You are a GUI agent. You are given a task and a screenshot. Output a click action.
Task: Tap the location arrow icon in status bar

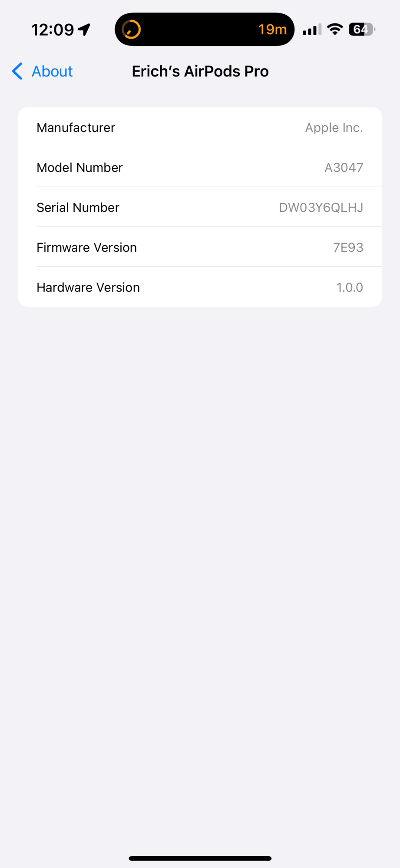click(x=84, y=30)
